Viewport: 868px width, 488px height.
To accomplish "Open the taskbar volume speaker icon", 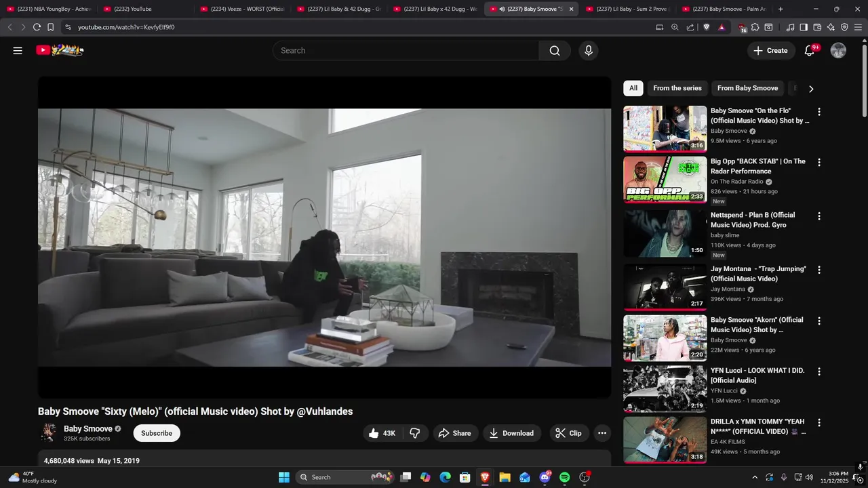I will pyautogui.click(x=809, y=477).
